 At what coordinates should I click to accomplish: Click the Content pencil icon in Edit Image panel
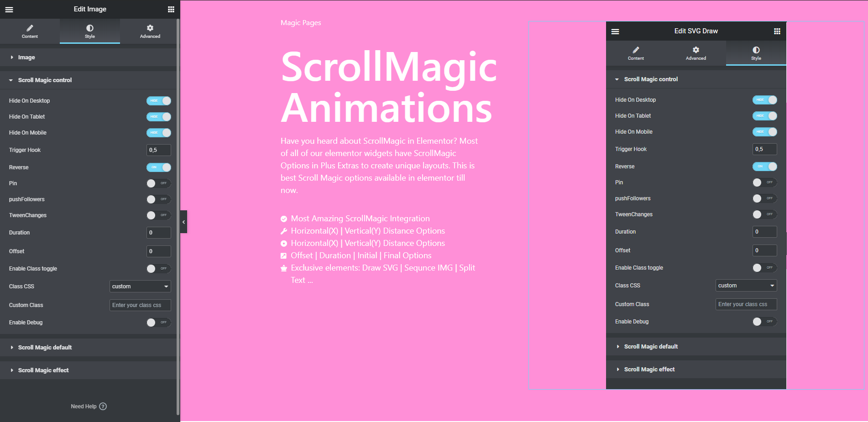30,28
